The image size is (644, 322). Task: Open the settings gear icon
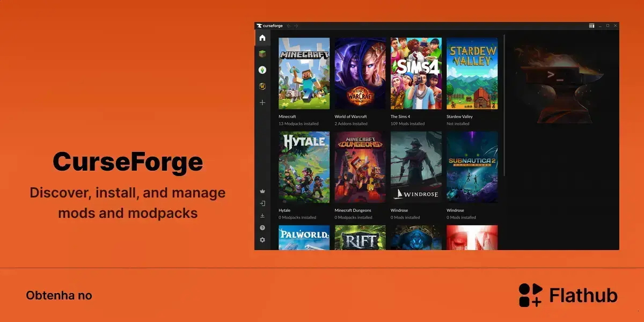pyautogui.click(x=262, y=240)
